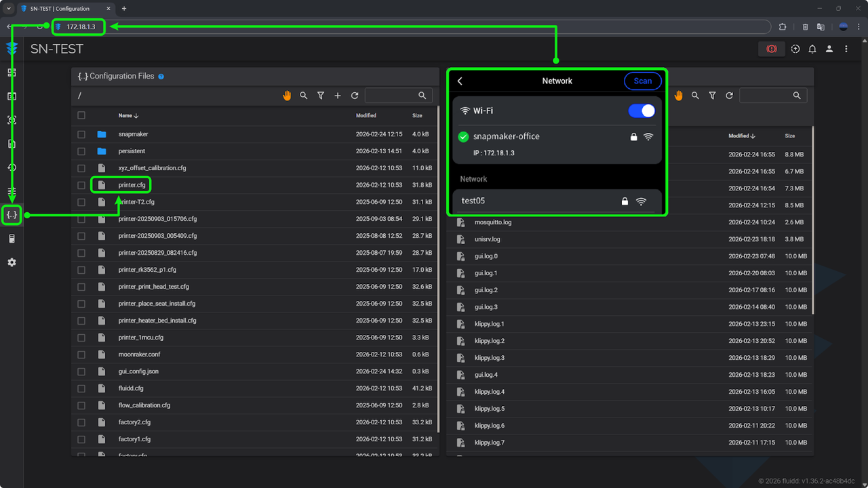
Task: Click the blue help icon beside Configuration Files
Action: coord(161,77)
